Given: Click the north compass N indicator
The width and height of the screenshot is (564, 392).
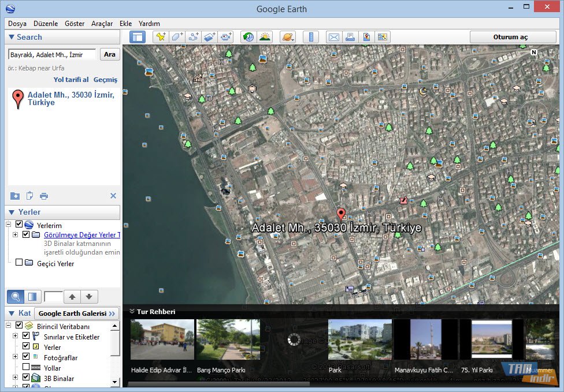Looking at the screenshot, I should click(x=534, y=53).
